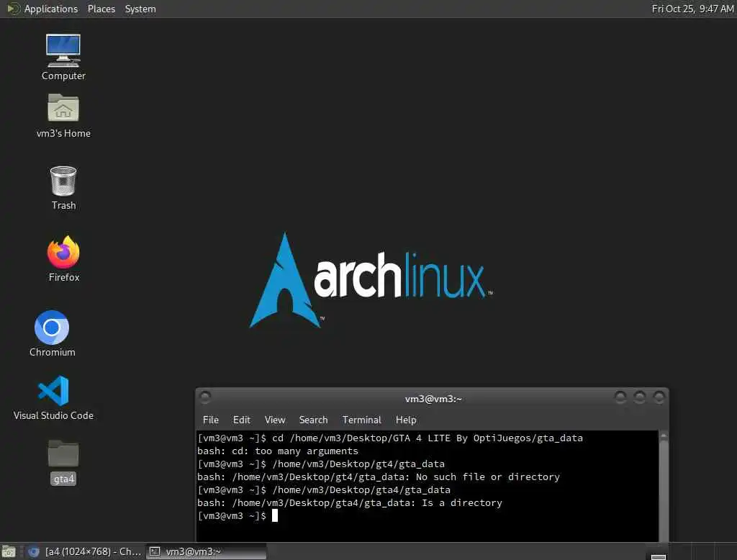Open the terminal's Edit menu

click(242, 420)
